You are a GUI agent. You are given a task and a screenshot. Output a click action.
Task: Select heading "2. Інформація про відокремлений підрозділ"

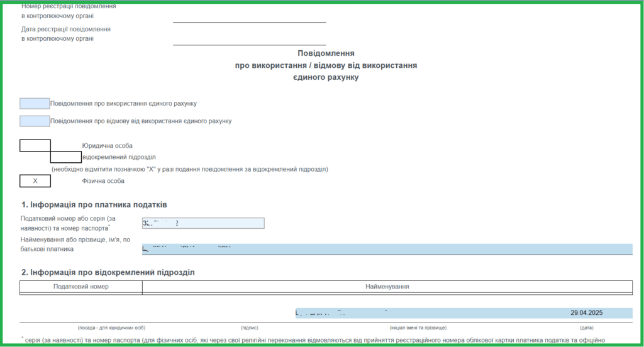tap(108, 272)
